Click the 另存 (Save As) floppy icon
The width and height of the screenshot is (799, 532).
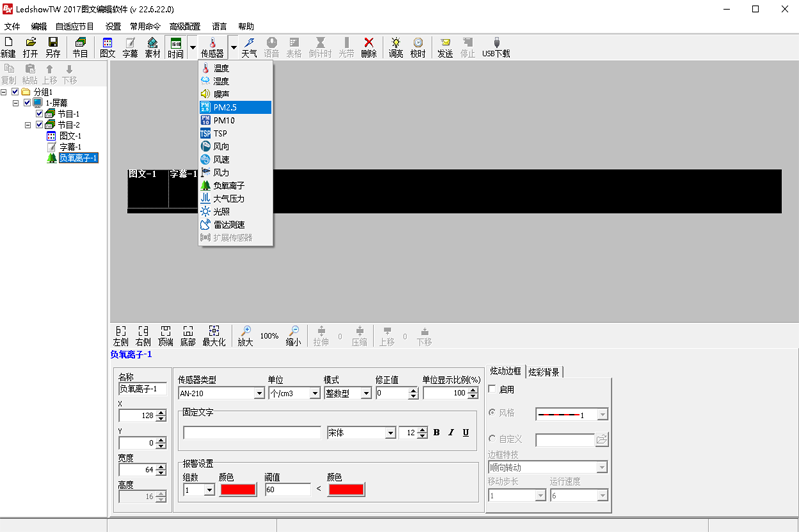(52, 44)
